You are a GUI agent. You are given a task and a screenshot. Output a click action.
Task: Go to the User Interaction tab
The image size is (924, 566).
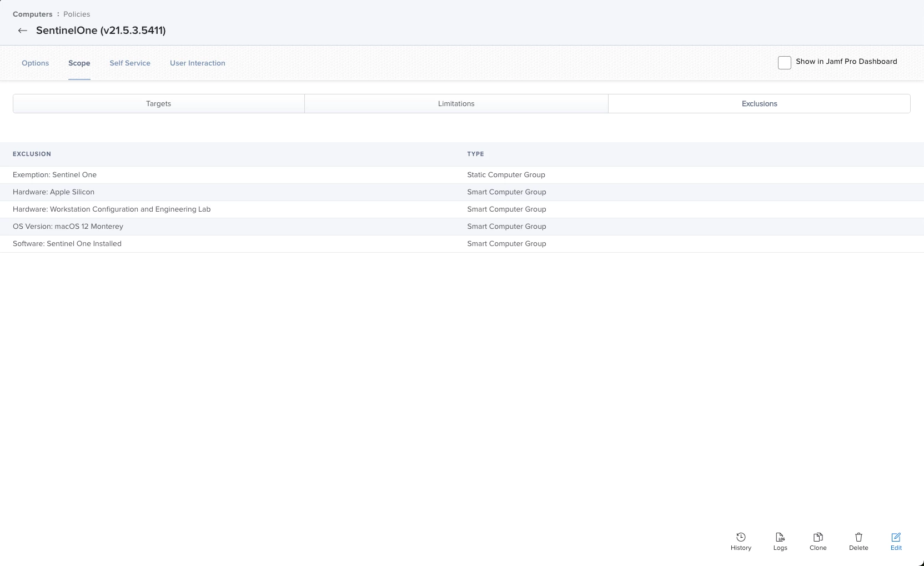click(198, 63)
